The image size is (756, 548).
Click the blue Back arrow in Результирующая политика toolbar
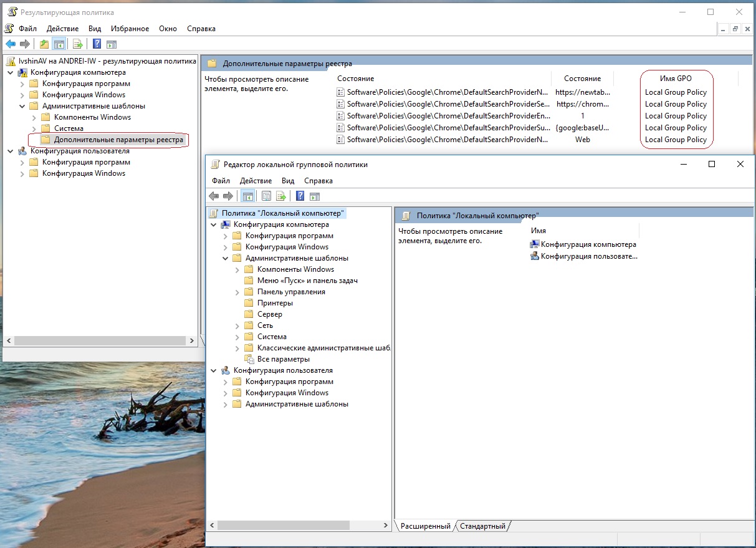pos(11,44)
